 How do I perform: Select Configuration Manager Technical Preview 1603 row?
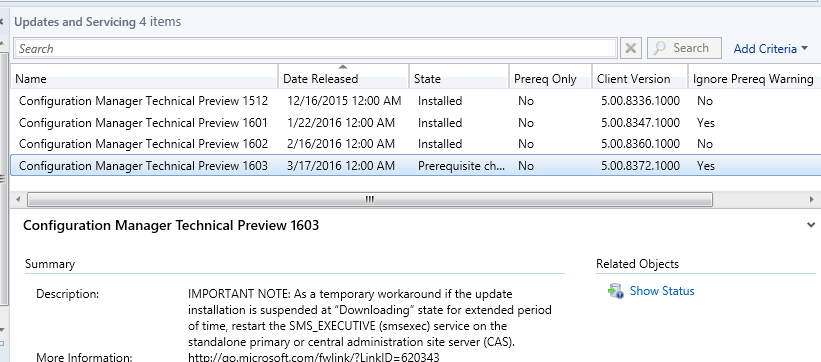416,166
